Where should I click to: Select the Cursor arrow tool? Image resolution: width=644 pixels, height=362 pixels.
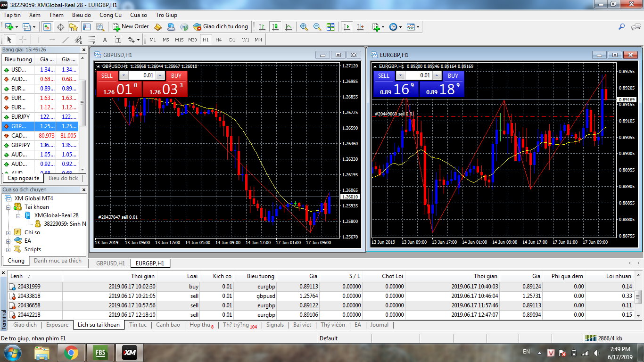point(9,40)
